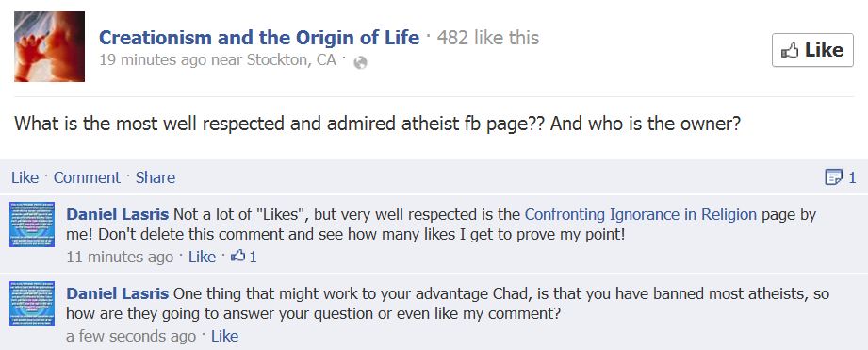Click the Like button with thumbs-up icon
The image size is (868, 350).
click(812, 50)
